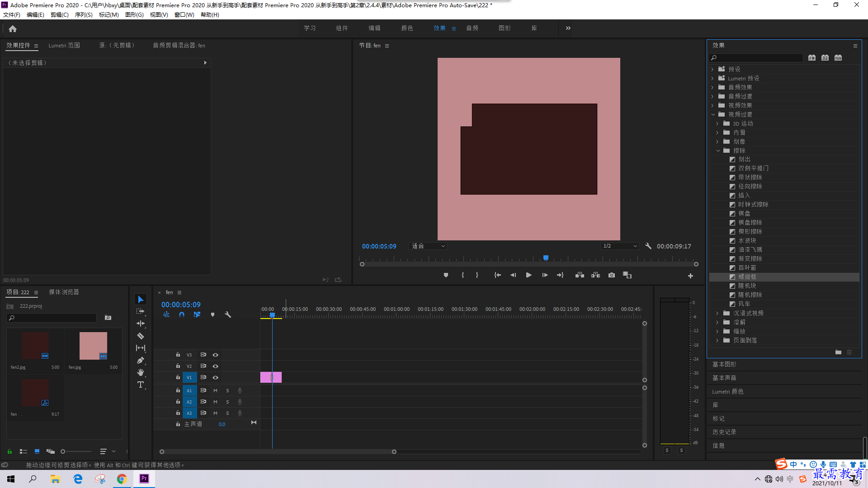Click 32-bit color effects filter icon

click(x=825, y=58)
